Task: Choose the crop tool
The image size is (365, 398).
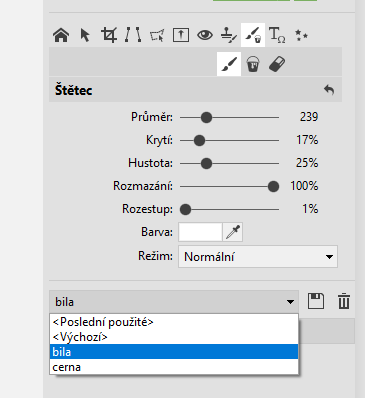Action: pos(109,35)
